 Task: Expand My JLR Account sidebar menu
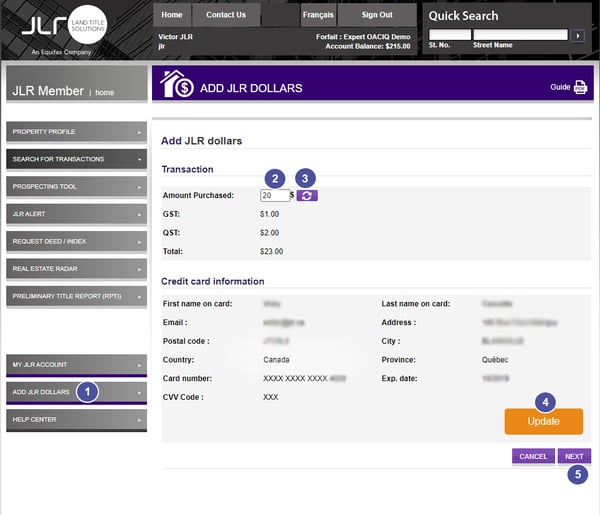(77, 365)
